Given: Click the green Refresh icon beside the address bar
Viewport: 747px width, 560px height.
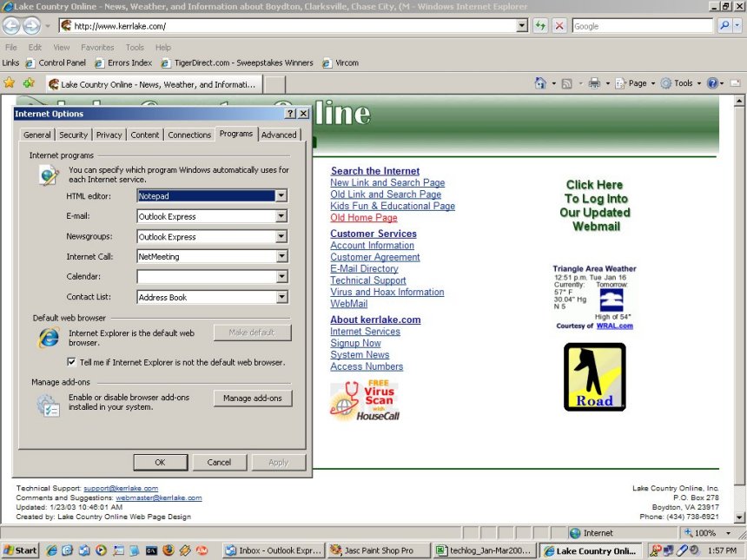Looking at the screenshot, I should point(540,26).
